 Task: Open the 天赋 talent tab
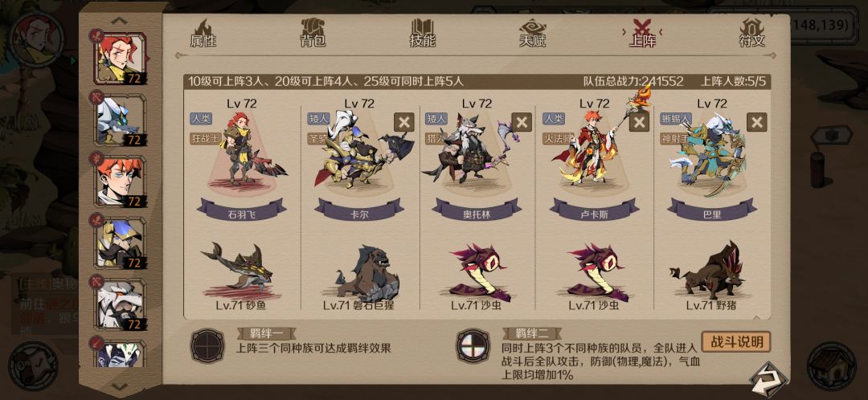pos(533,33)
